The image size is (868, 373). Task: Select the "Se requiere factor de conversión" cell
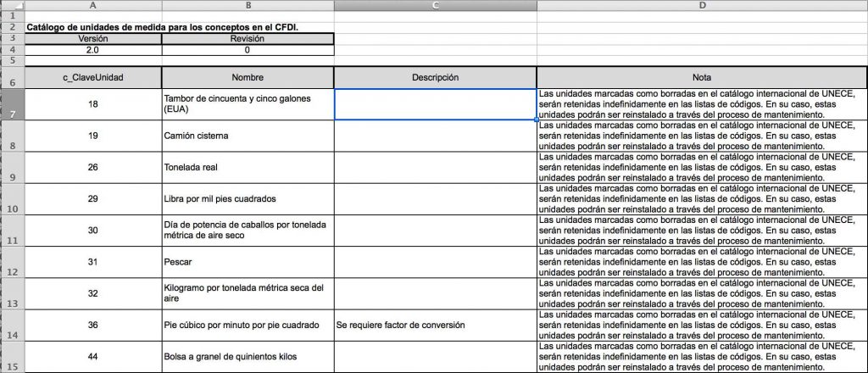pyautogui.click(x=435, y=325)
